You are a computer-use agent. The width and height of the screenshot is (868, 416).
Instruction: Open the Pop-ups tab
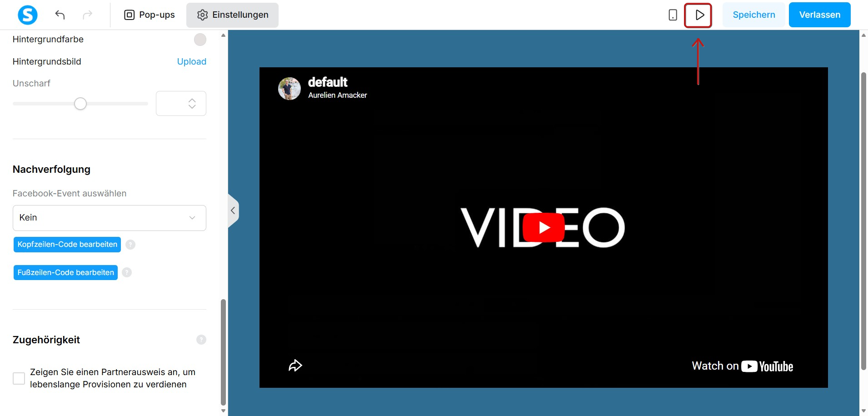pyautogui.click(x=150, y=15)
